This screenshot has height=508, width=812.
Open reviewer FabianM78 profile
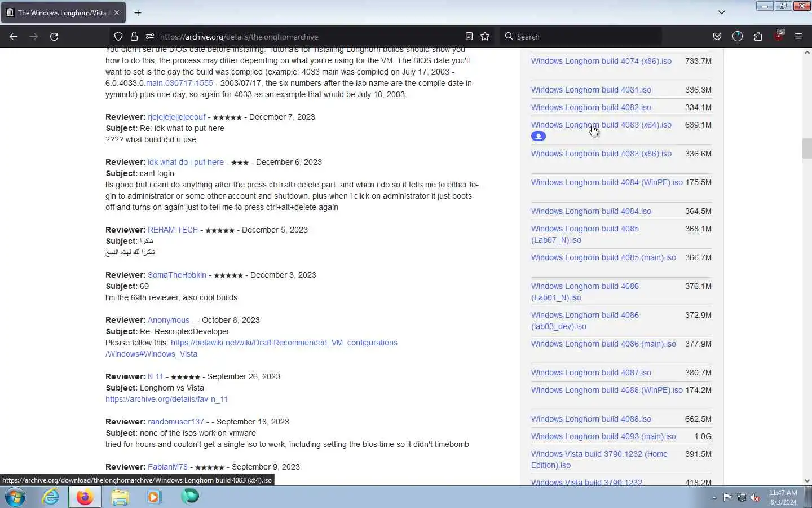click(x=167, y=467)
